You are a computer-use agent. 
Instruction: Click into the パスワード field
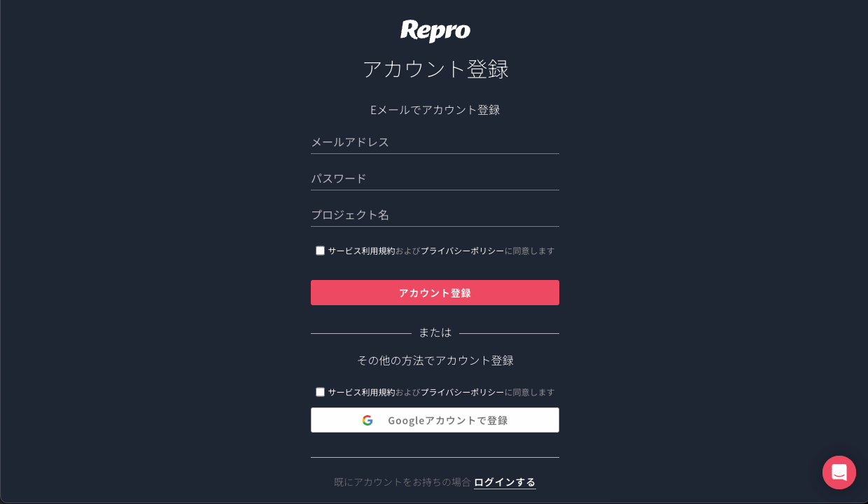tap(435, 178)
